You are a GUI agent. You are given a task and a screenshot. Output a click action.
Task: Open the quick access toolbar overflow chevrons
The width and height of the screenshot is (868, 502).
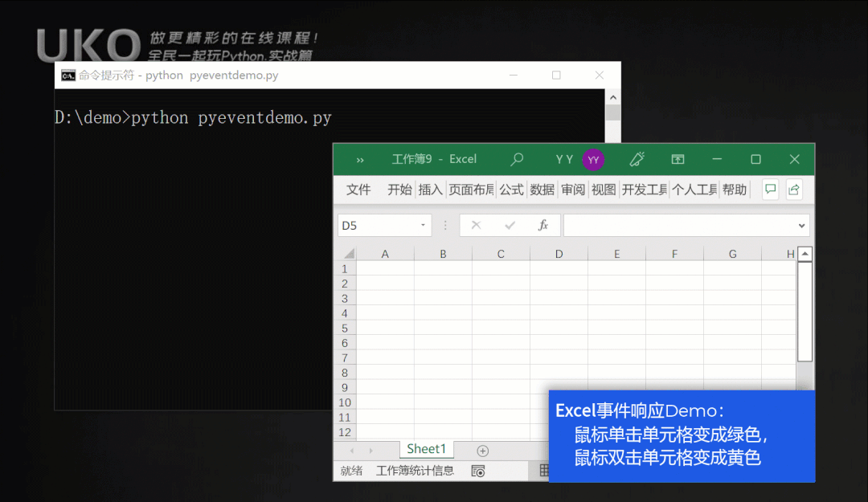[x=359, y=159]
